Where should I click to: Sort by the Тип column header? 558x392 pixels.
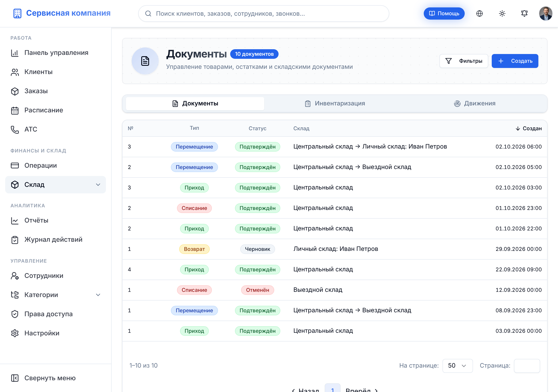pos(194,128)
